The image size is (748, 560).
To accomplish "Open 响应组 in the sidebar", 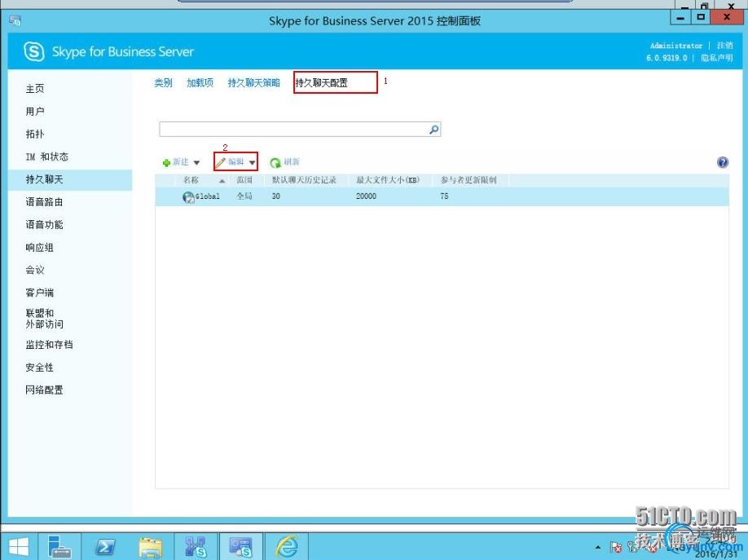I will point(40,247).
